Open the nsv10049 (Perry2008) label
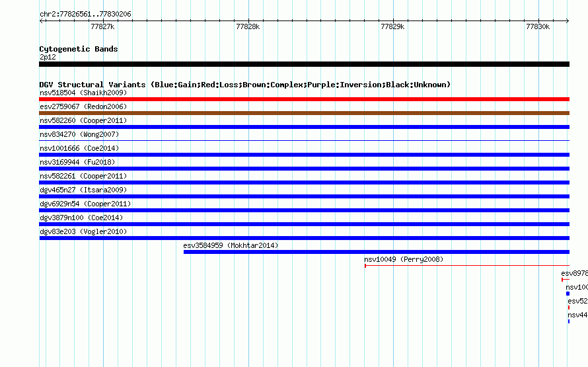Screen dimensions: 588x367 point(404,259)
